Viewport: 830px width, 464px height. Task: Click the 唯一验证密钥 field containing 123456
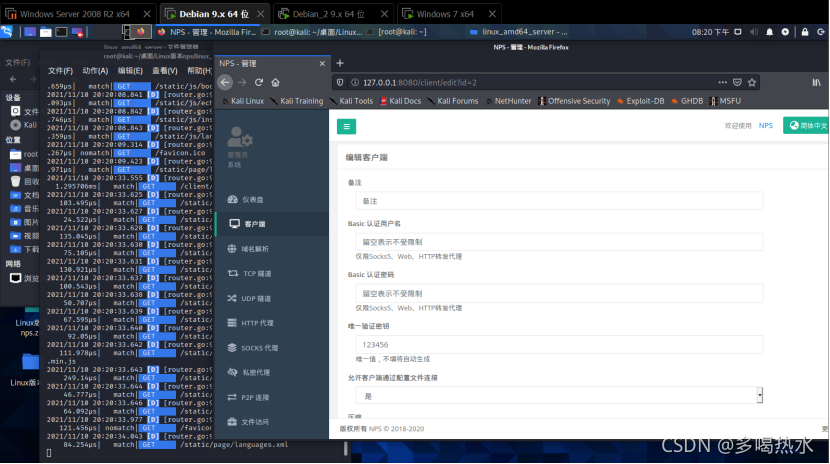pyautogui.click(x=559, y=344)
